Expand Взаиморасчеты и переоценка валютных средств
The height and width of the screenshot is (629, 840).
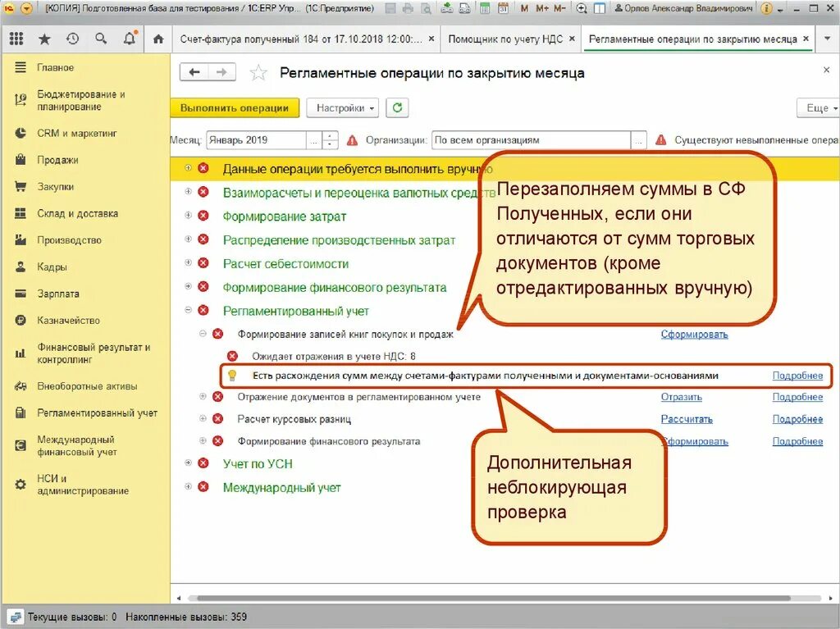coord(188,191)
